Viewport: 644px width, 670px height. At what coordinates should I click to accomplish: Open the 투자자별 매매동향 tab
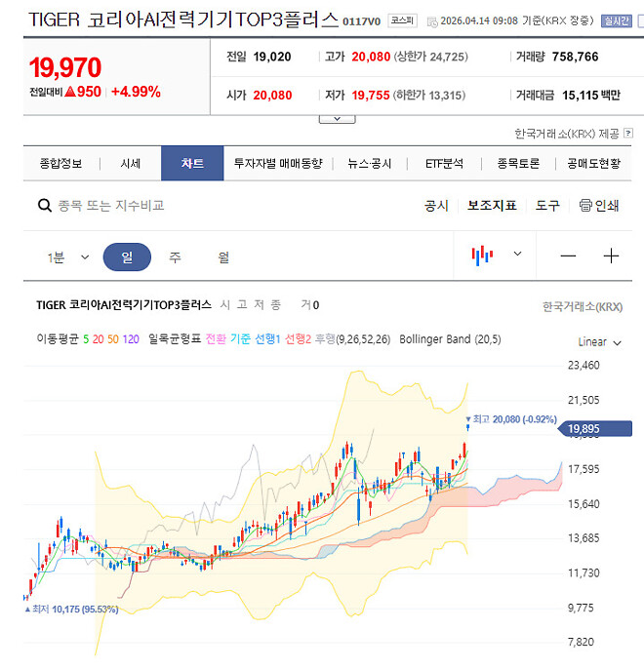tap(278, 163)
